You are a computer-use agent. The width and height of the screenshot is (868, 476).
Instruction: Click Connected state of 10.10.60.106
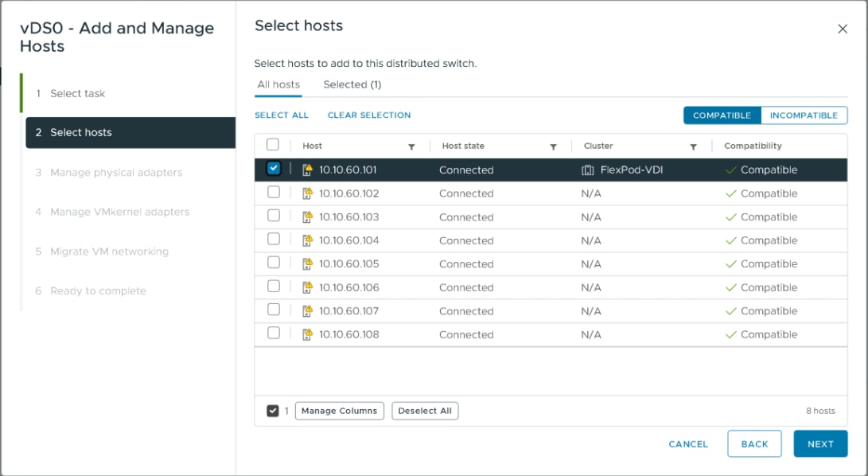(466, 287)
